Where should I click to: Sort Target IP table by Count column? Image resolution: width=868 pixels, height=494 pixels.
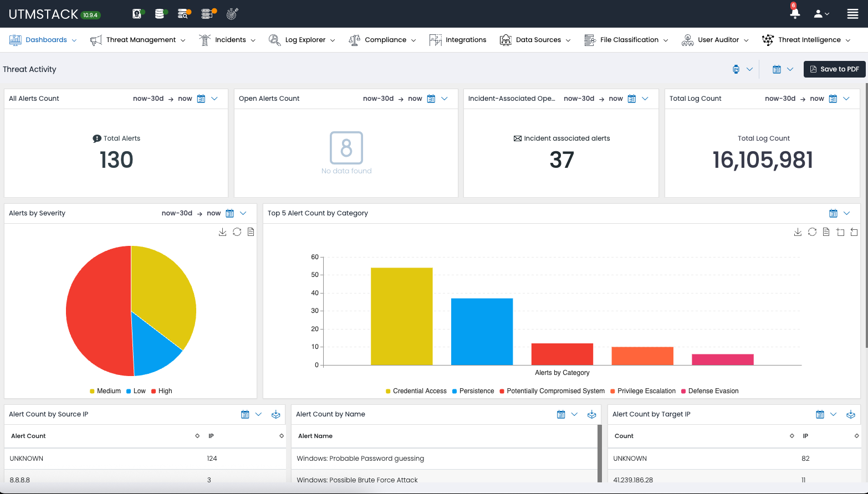[792, 436]
